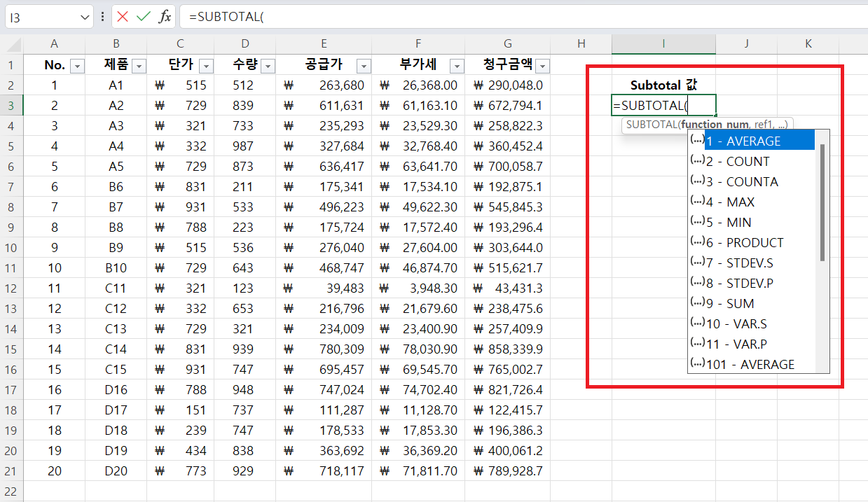The width and height of the screenshot is (868, 502).
Task: Click product cell A1 in column B
Action: coord(116,85)
